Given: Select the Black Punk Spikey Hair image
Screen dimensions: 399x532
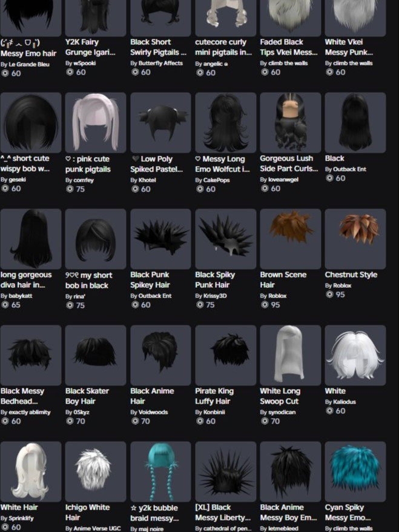Looking at the screenshot, I should [160, 239].
